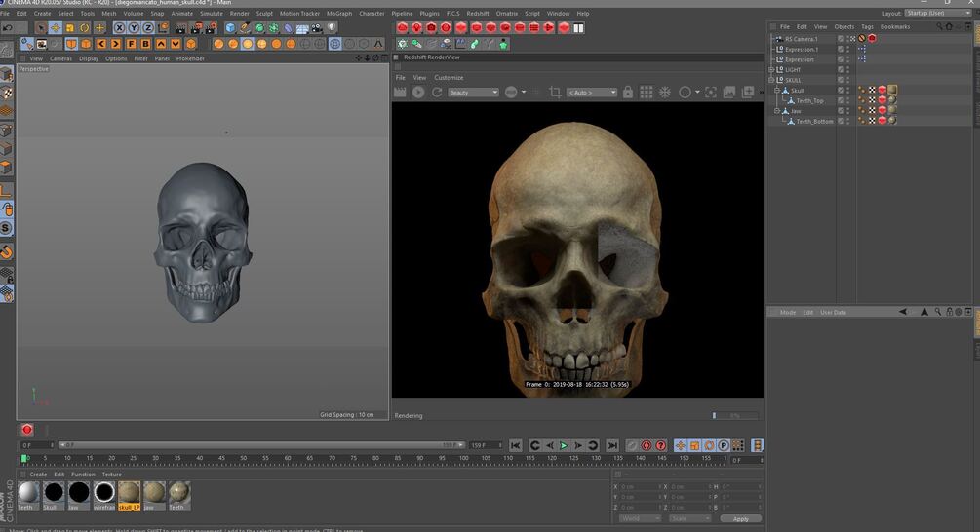
Task: Start the Redshift render with the play icon
Action: click(418, 92)
